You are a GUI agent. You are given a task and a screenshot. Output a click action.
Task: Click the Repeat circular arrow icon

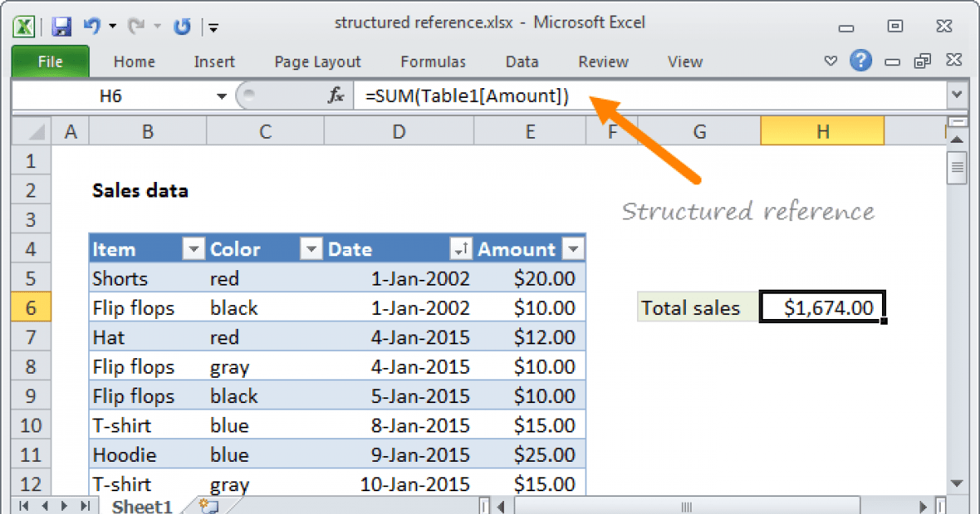(182, 25)
